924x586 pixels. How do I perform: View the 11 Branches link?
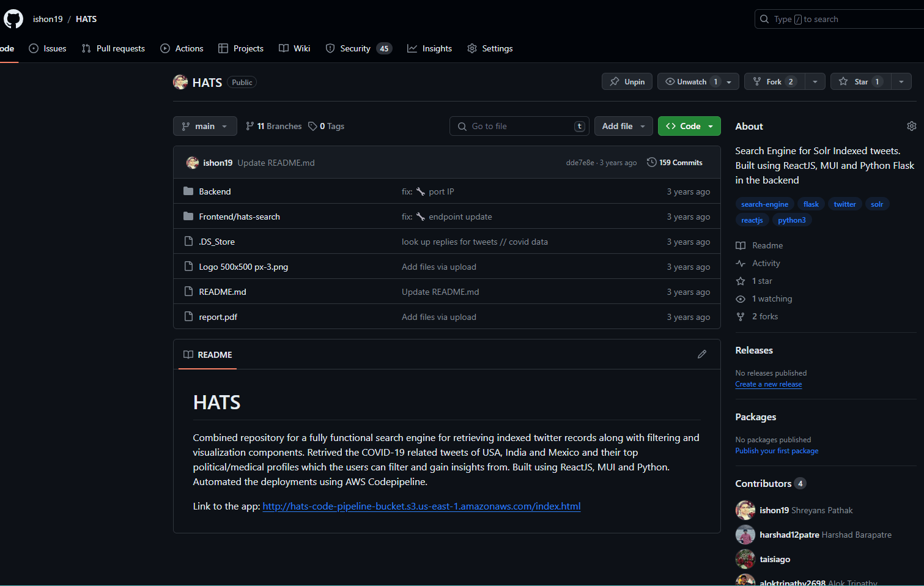[273, 126]
